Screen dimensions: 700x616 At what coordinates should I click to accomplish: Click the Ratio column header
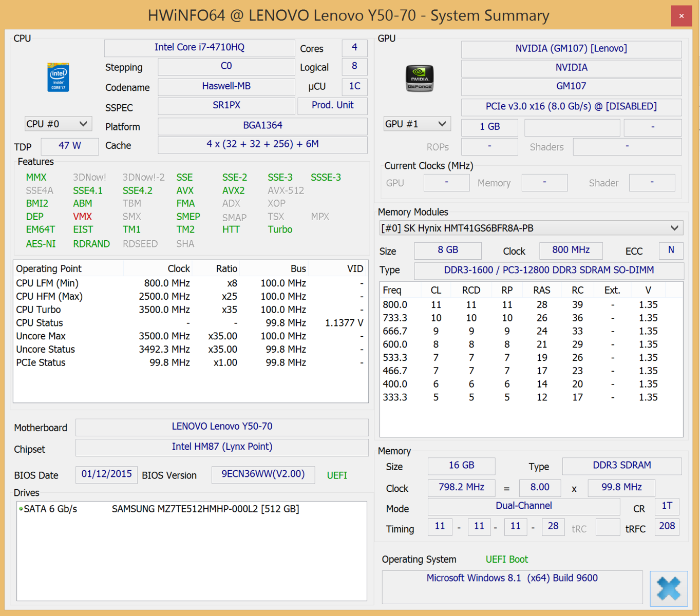click(216, 268)
